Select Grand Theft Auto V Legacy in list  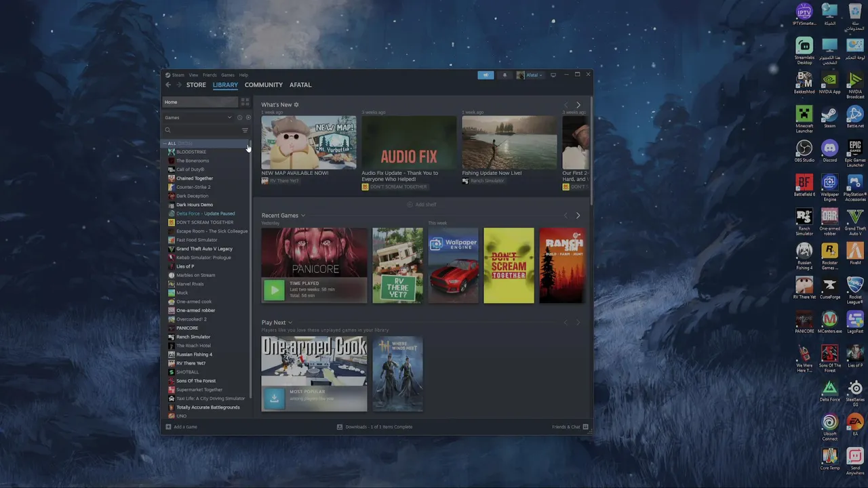tap(204, 249)
